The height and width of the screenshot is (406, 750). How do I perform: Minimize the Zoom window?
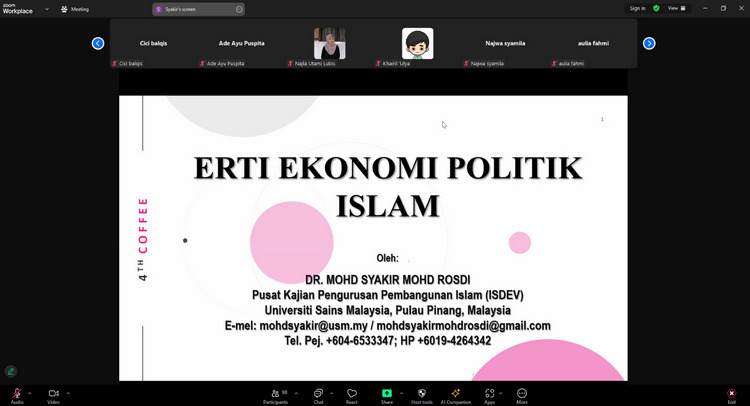[705, 8]
